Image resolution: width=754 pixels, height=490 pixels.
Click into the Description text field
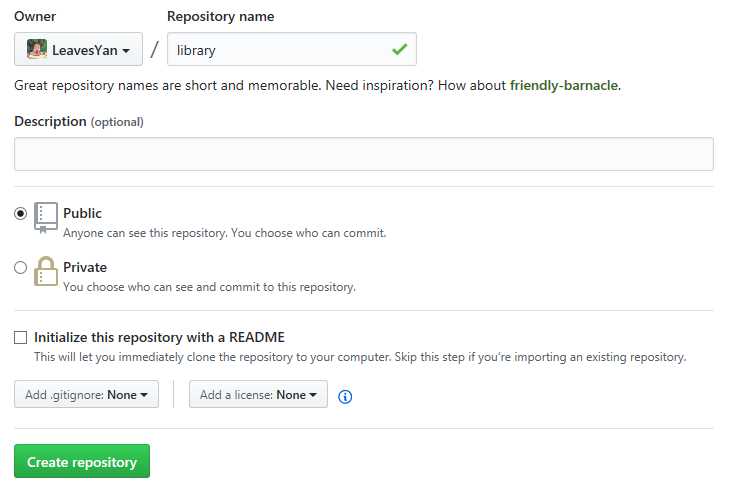364,154
